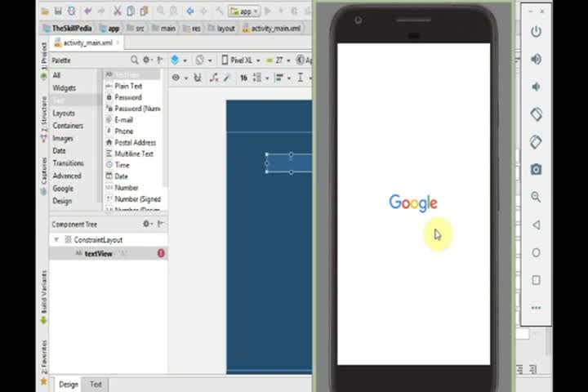
Task: Switch to the Design editor tab
Action: pos(69,384)
